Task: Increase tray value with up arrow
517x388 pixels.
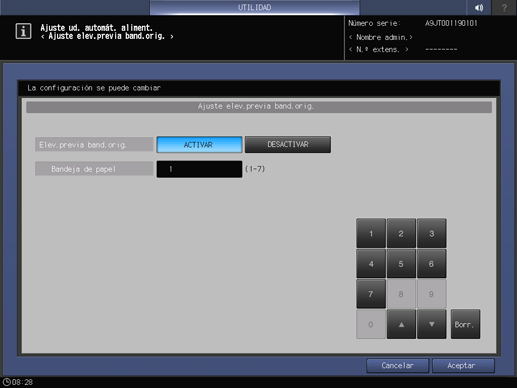Action: coord(401,324)
